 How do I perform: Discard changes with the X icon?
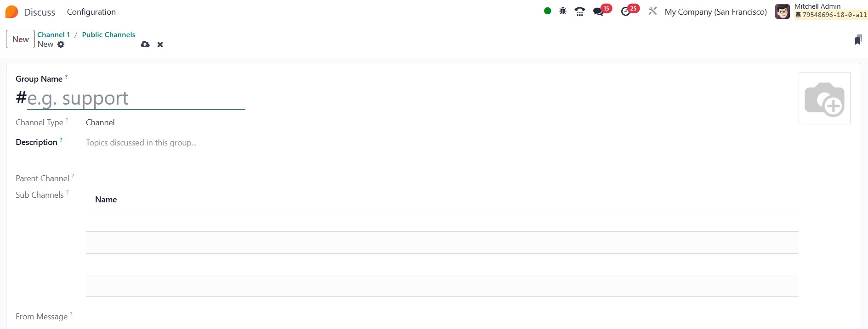tap(160, 45)
